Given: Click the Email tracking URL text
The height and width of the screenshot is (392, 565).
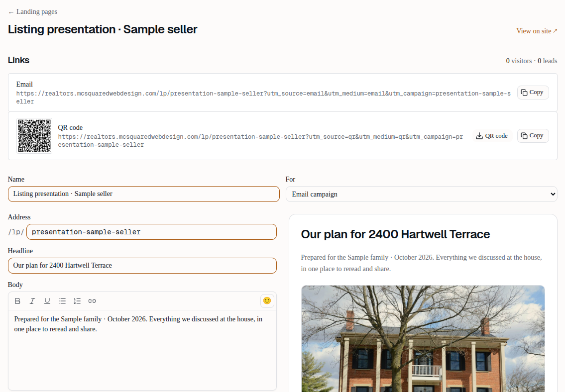Looking at the screenshot, I should click(x=263, y=98).
